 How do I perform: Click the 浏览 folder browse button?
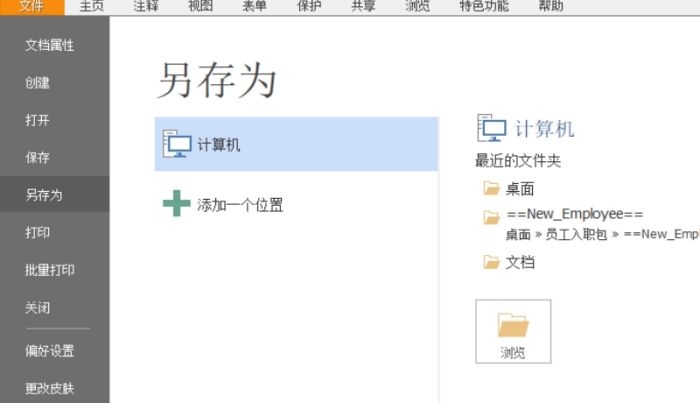pos(513,332)
